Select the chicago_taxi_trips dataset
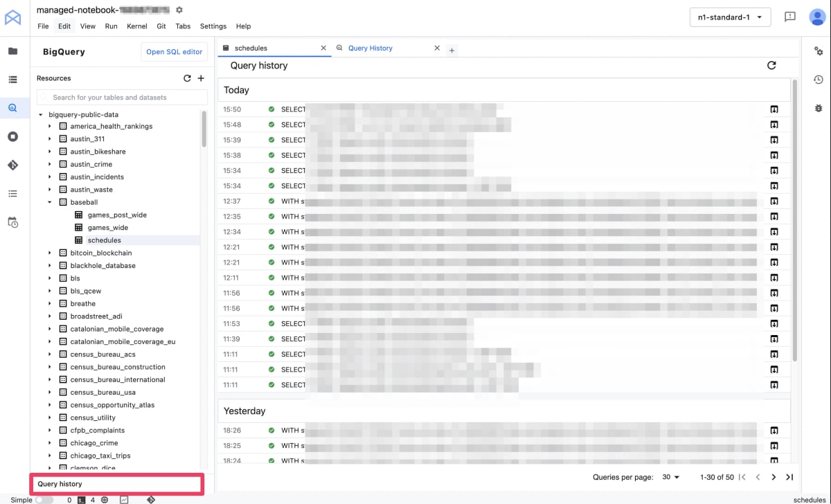Screen dimensions: 831x504 click(x=100, y=456)
